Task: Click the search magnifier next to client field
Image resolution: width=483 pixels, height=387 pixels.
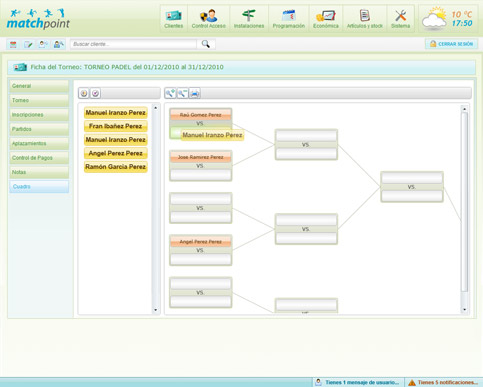Action: point(206,44)
